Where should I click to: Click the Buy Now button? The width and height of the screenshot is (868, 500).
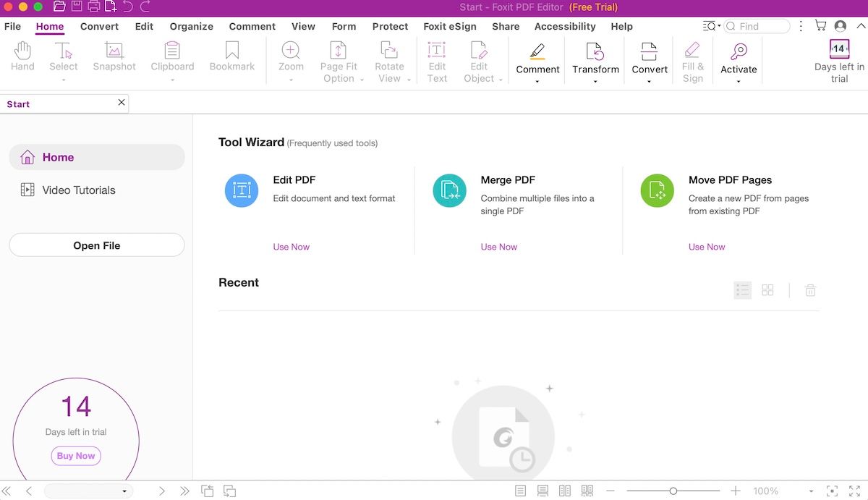coord(76,456)
